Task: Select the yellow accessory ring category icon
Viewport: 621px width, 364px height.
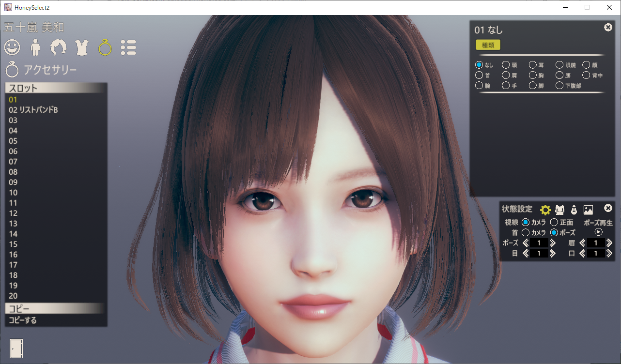Action: (105, 47)
